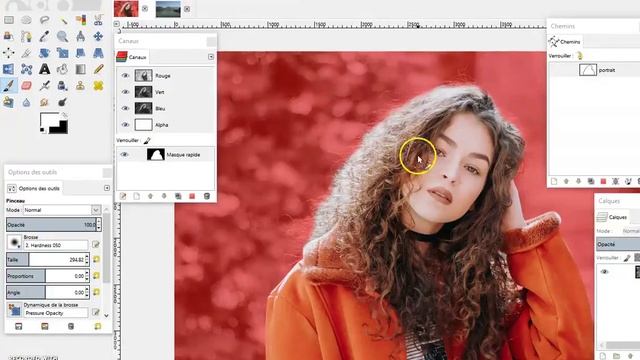The width and height of the screenshot is (640, 360).
Task: Select the Pencil tool
Action: (x=98, y=69)
